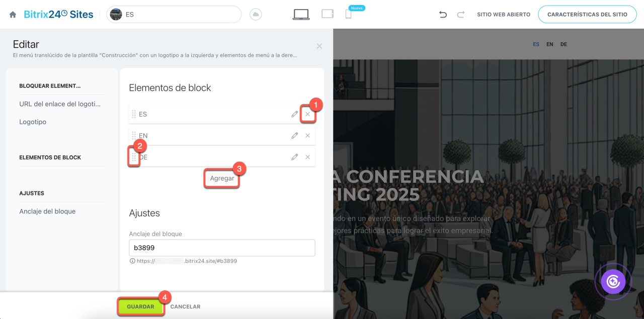Edit the DE menu item
This screenshot has height=319, width=644.
(x=294, y=157)
